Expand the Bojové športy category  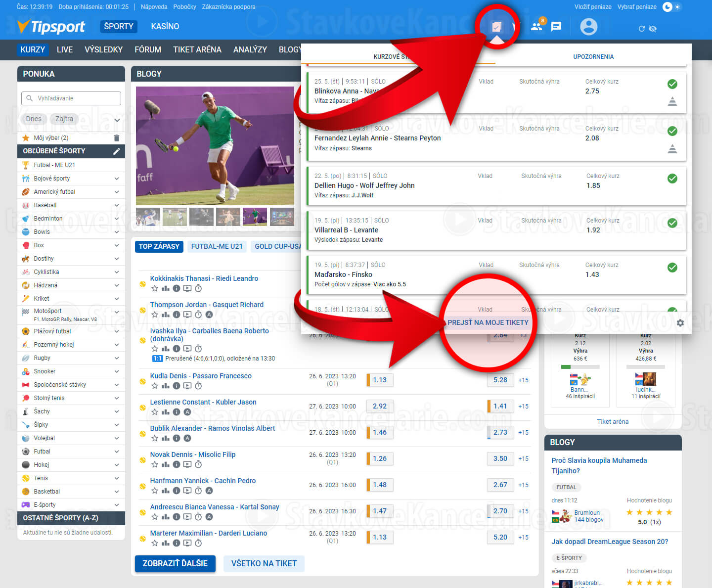(x=117, y=179)
